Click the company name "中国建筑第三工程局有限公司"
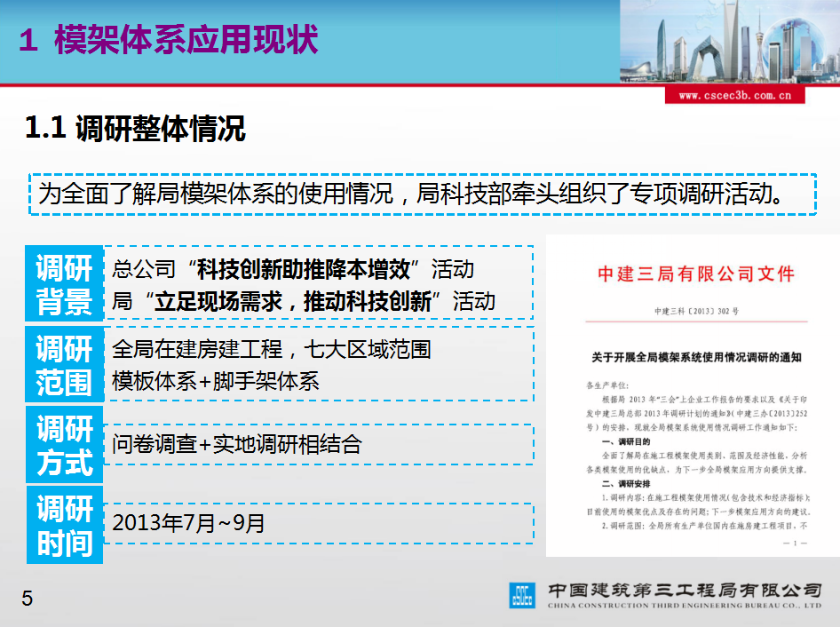The height and width of the screenshot is (627, 840). pyautogui.click(x=685, y=590)
